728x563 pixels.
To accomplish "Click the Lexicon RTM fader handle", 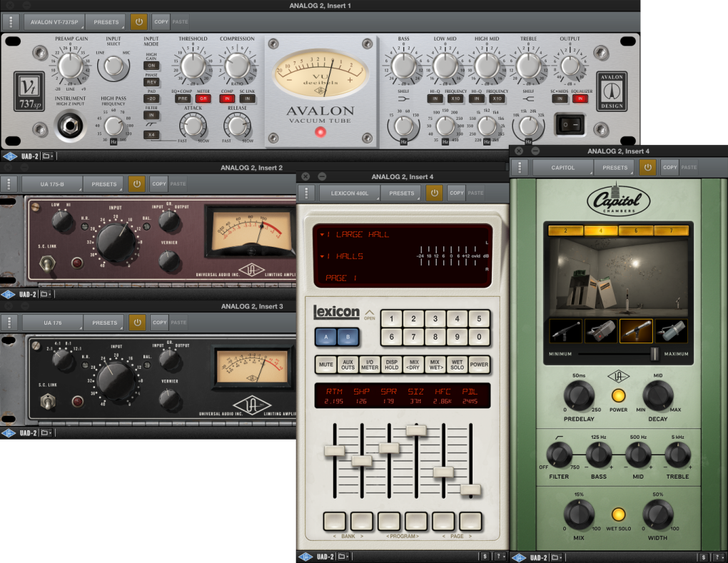I will pos(334,451).
